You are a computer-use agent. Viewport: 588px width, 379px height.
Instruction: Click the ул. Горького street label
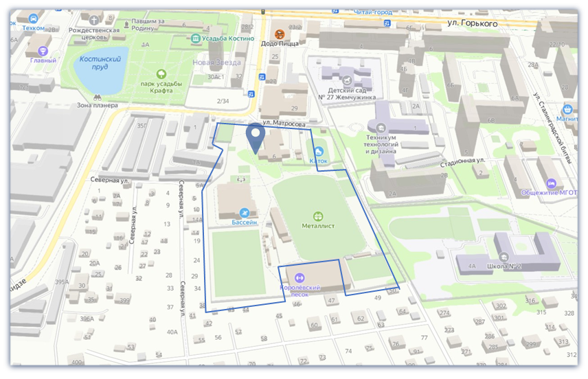tap(471, 23)
